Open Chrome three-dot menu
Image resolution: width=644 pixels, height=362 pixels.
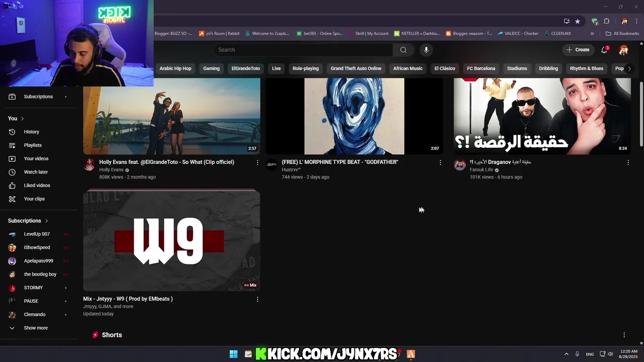pos(636,21)
